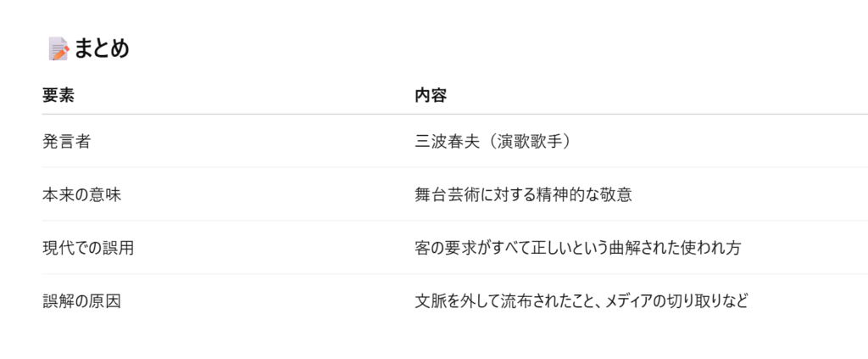Click the word メディア in the last row
This screenshot has width=868, height=359.
(630, 301)
